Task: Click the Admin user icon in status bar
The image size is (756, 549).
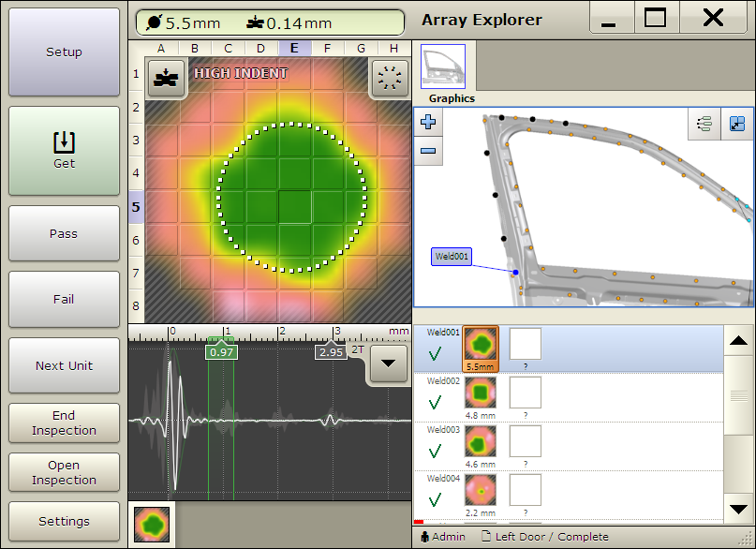Action: tap(425, 537)
